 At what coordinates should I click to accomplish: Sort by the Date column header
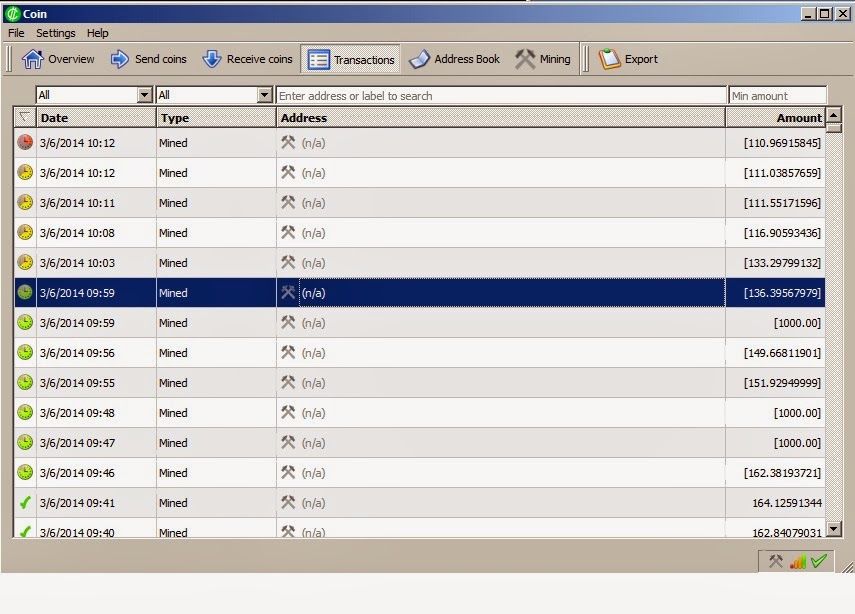point(96,118)
